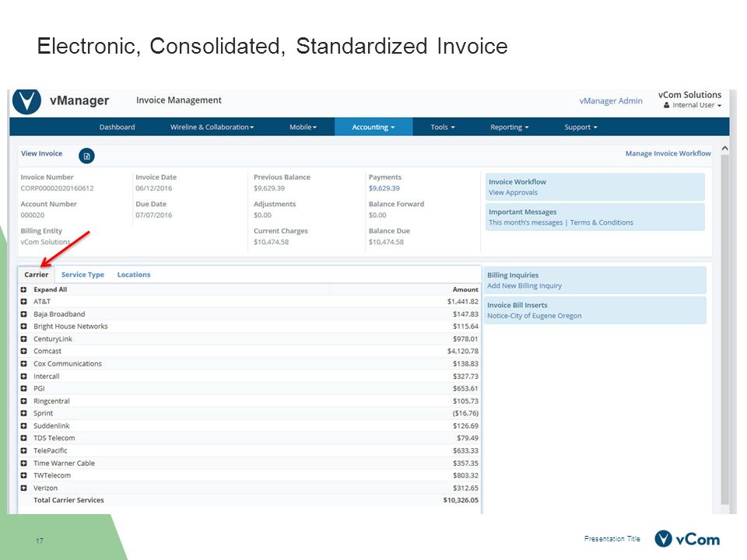Viewport: 747px width, 560px height.
Task: Open Manage Invoice Workflow link
Action: (x=668, y=153)
